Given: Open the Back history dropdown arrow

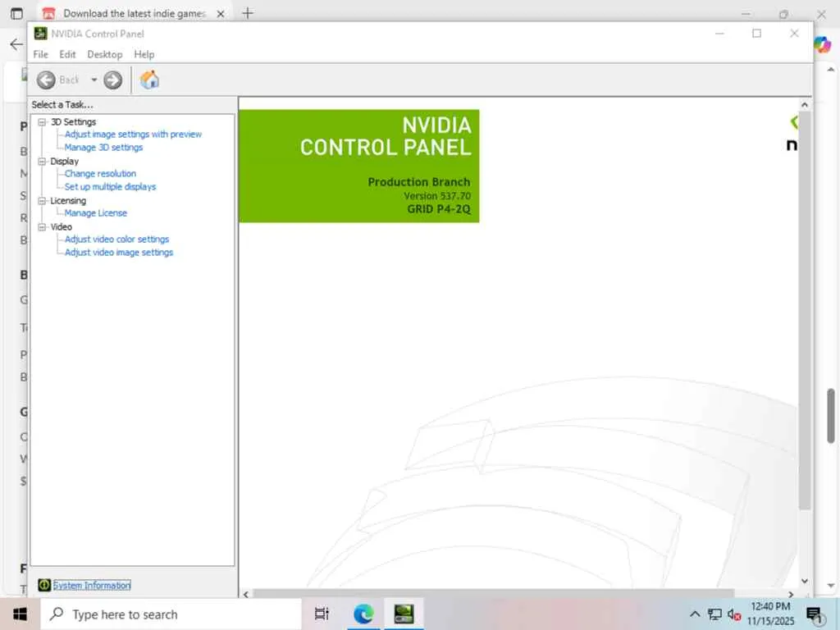Looking at the screenshot, I should tap(94, 80).
